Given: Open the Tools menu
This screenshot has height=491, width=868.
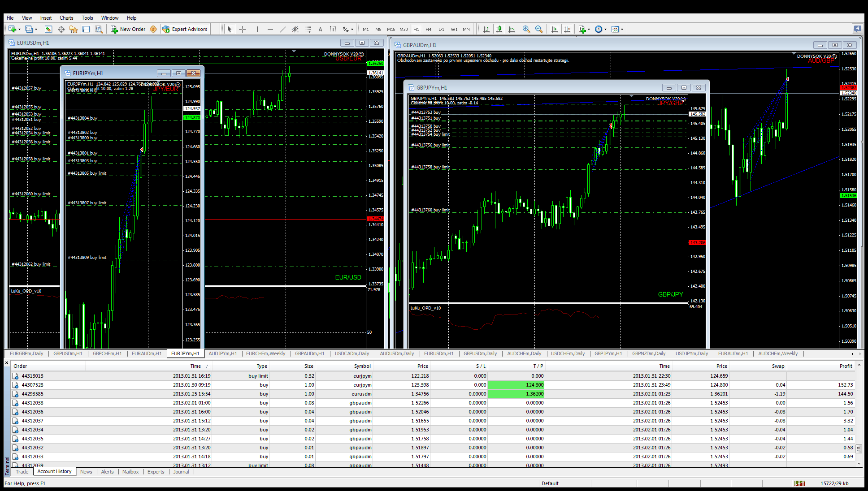Looking at the screenshot, I should [87, 18].
